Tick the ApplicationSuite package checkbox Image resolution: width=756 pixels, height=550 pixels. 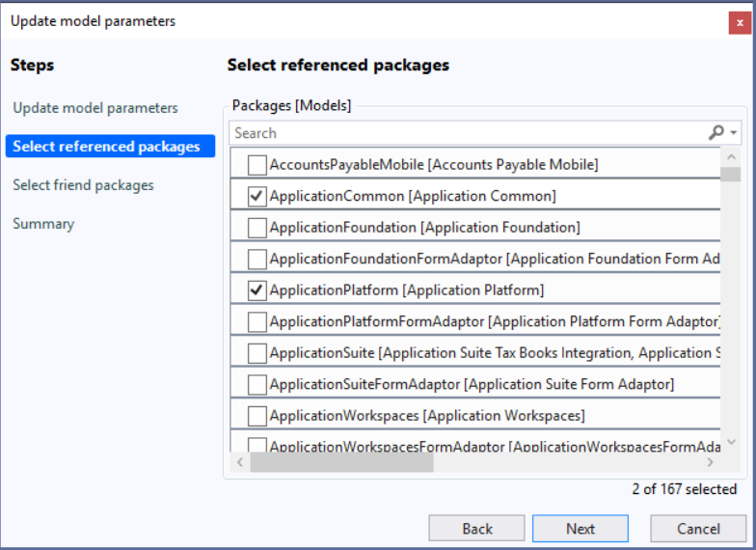(x=257, y=353)
